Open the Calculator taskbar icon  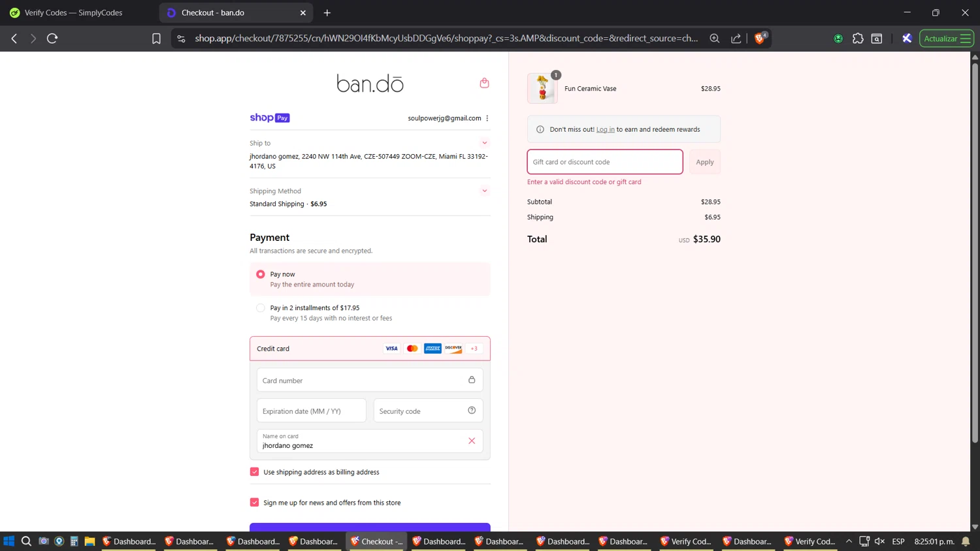click(x=74, y=541)
